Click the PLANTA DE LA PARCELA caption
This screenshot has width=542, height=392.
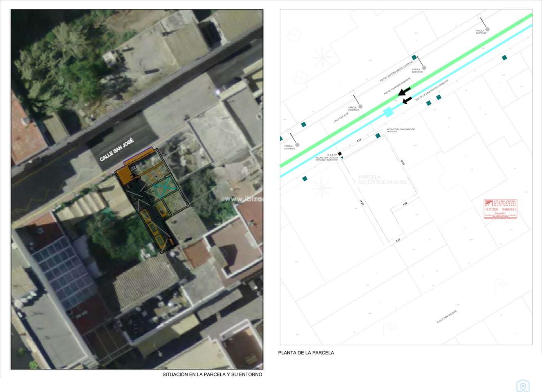click(306, 353)
